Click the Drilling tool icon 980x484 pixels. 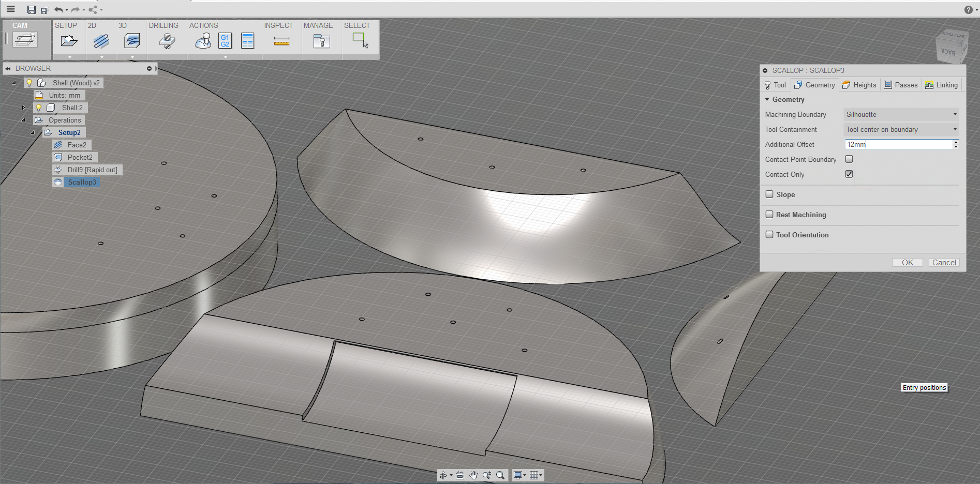click(x=167, y=41)
